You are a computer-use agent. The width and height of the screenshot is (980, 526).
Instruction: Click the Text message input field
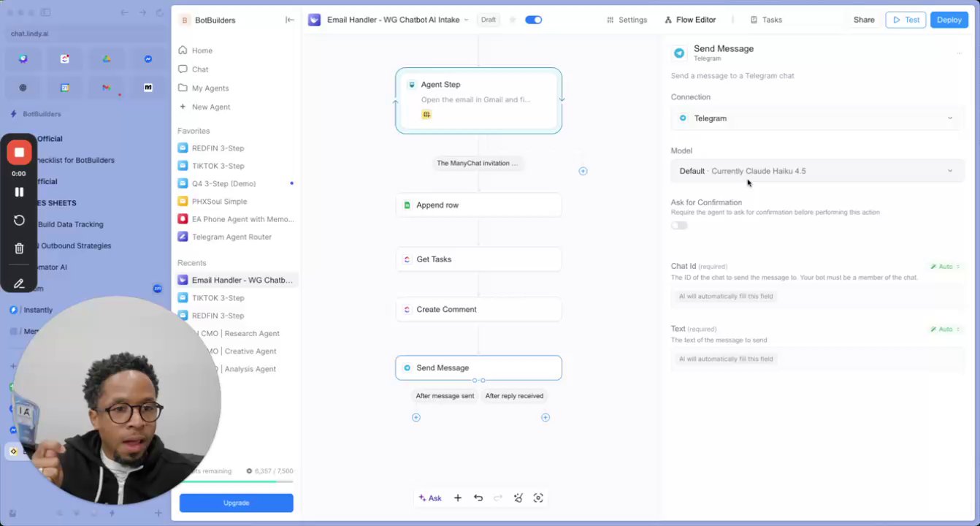[x=817, y=359]
